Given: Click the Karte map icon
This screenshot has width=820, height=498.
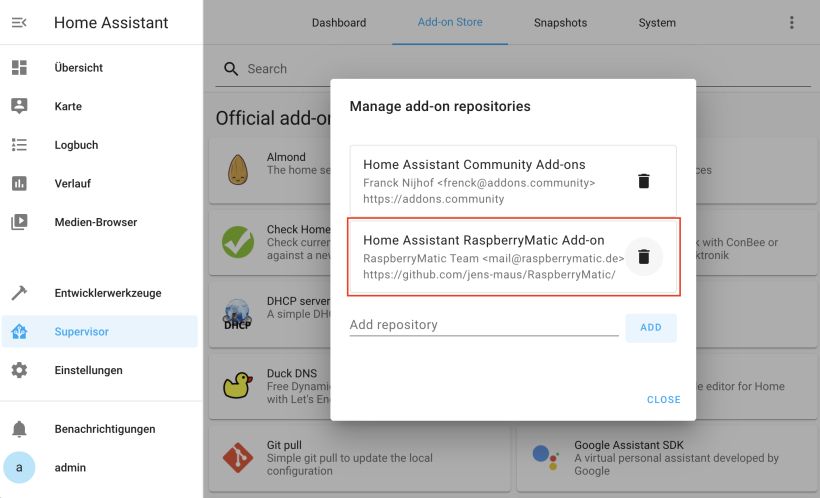Looking at the screenshot, I should (x=19, y=106).
